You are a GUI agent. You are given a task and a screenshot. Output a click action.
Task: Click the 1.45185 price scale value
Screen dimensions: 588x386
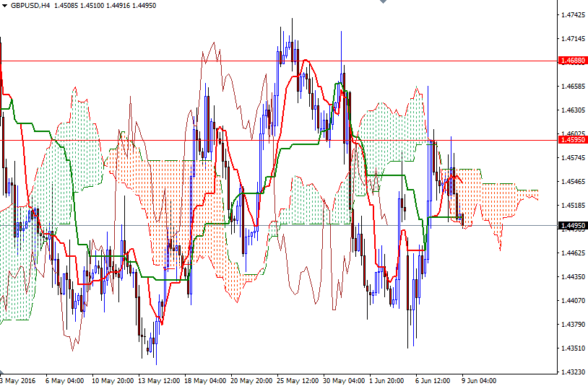572,206
